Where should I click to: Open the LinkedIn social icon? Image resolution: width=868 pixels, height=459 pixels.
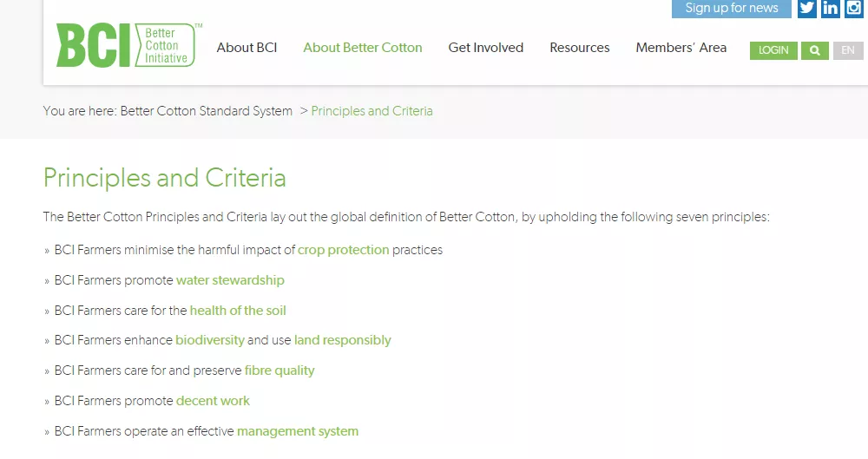(x=831, y=8)
